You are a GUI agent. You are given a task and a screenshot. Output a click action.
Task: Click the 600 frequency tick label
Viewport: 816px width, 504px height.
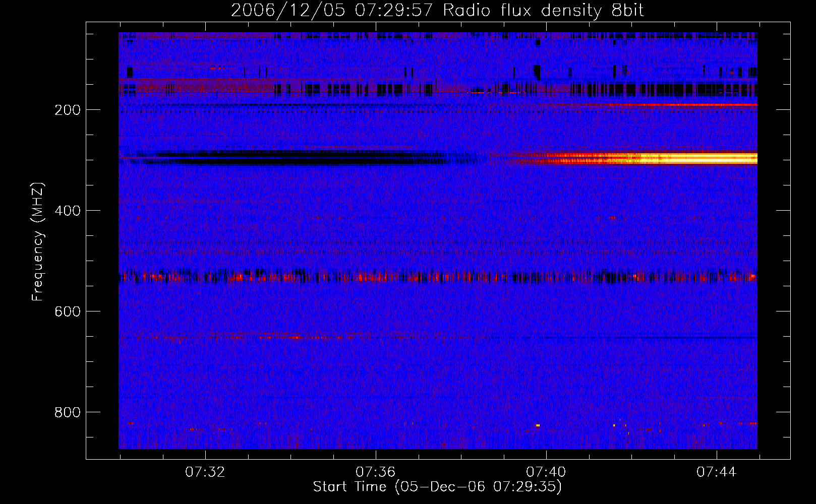tap(68, 311)
